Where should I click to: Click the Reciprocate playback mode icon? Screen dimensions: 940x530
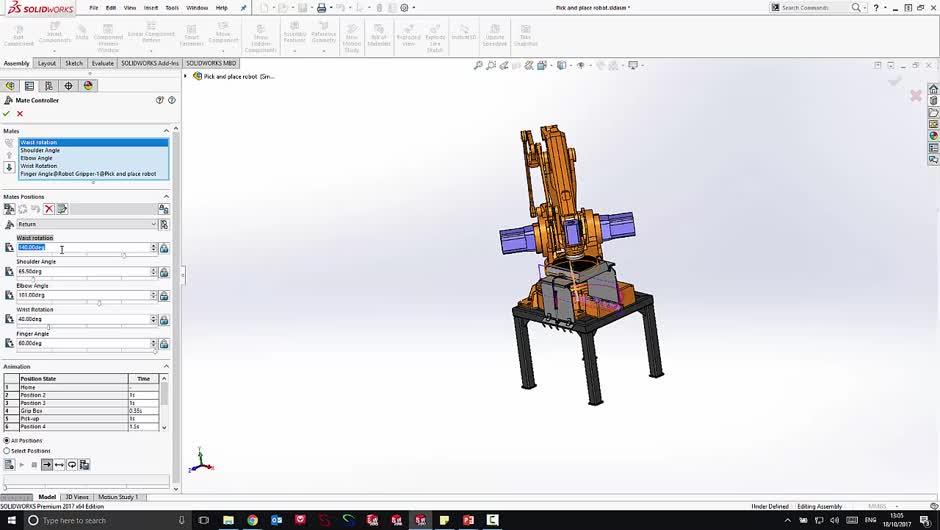pos(59,465)
